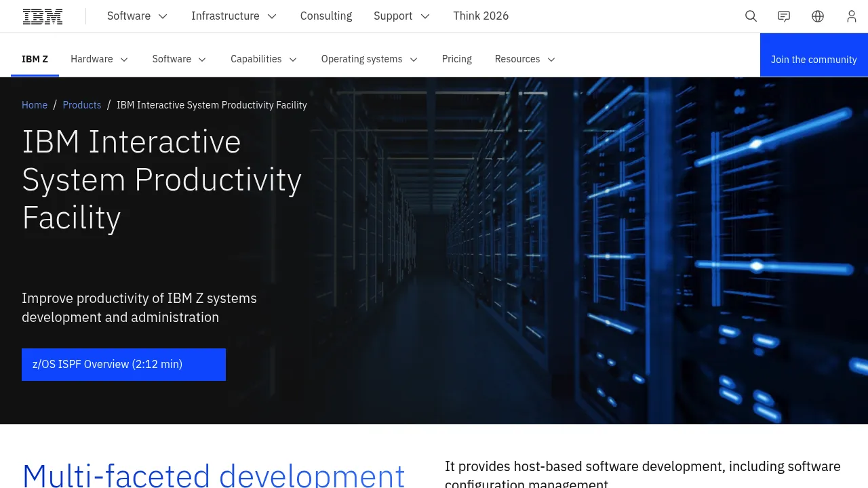Expand the Resources submenu
Image resolution: width=868 pixels, height=488 pixels.
click(x=526, y=59)
